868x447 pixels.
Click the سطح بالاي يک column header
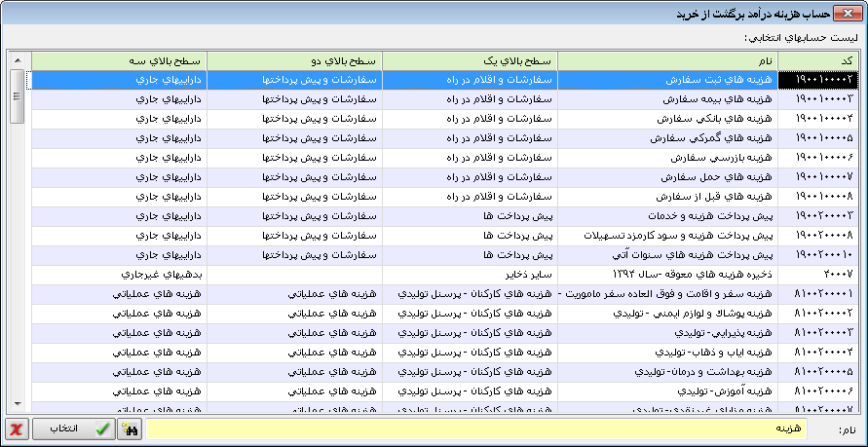(470, 60)
